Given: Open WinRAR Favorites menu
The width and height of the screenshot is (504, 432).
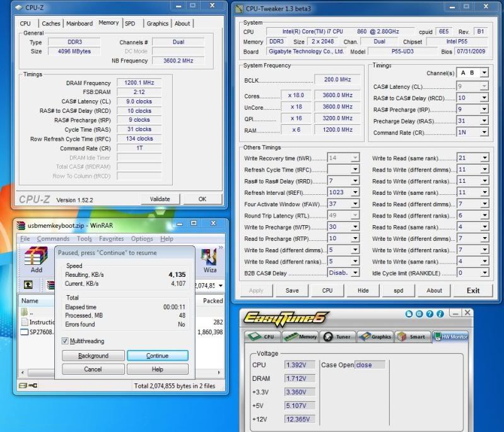Looking at the screenshot, I should pos(111,239).
